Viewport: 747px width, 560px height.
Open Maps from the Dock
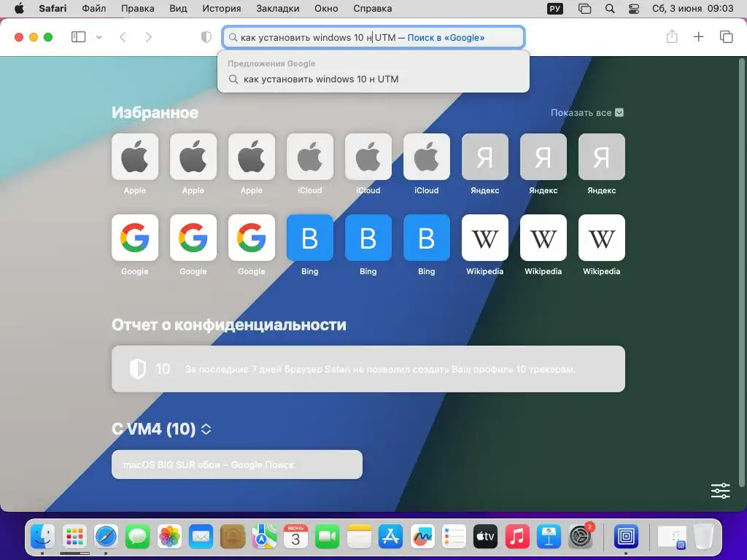click(x=264, y=537)
